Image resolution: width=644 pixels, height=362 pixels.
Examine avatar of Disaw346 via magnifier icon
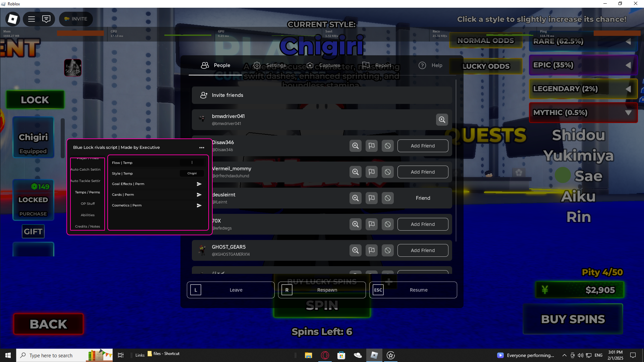[x=355, y=146]
